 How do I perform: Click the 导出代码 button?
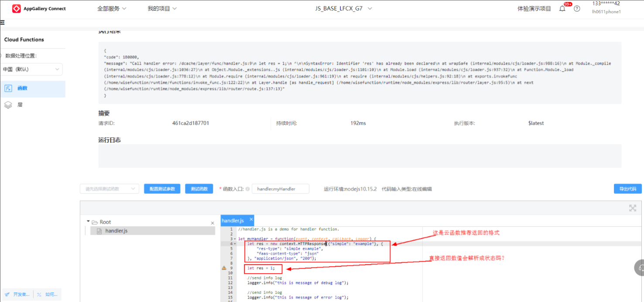(627, 189)
